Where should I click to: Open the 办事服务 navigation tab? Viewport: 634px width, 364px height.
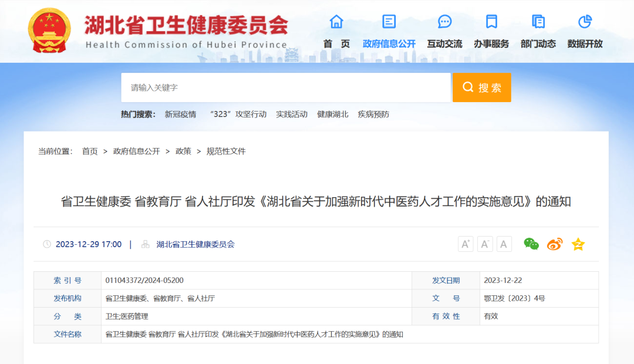491,43
